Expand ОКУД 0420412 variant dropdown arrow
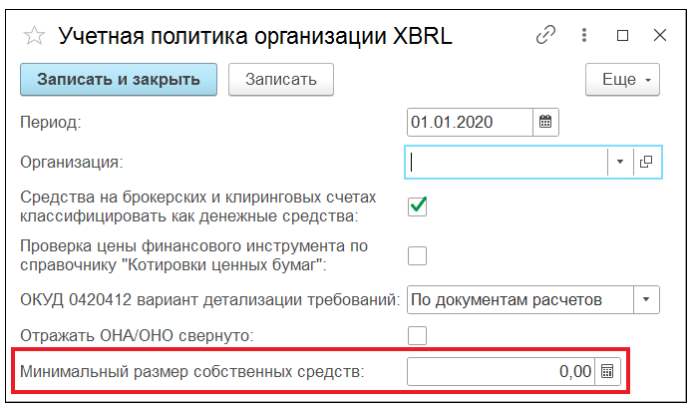Image resolution: width=693 pixels, height=408 pixels. point(646,298)
